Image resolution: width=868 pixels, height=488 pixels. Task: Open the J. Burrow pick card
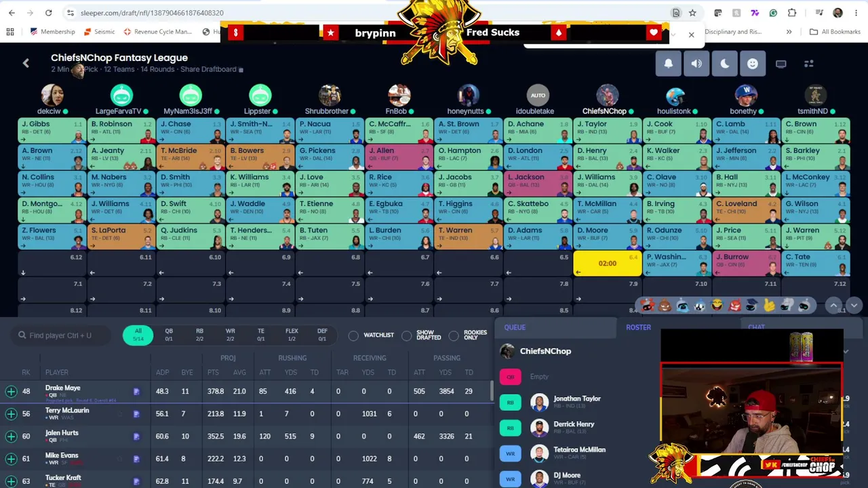pos(747,263)
